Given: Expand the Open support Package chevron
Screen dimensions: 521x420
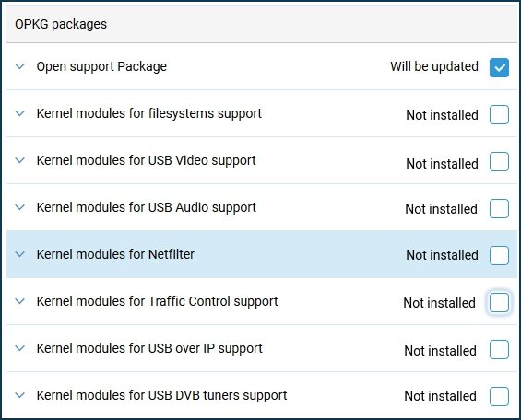Looking at the screenshot, I should click(x=20, y=66).
